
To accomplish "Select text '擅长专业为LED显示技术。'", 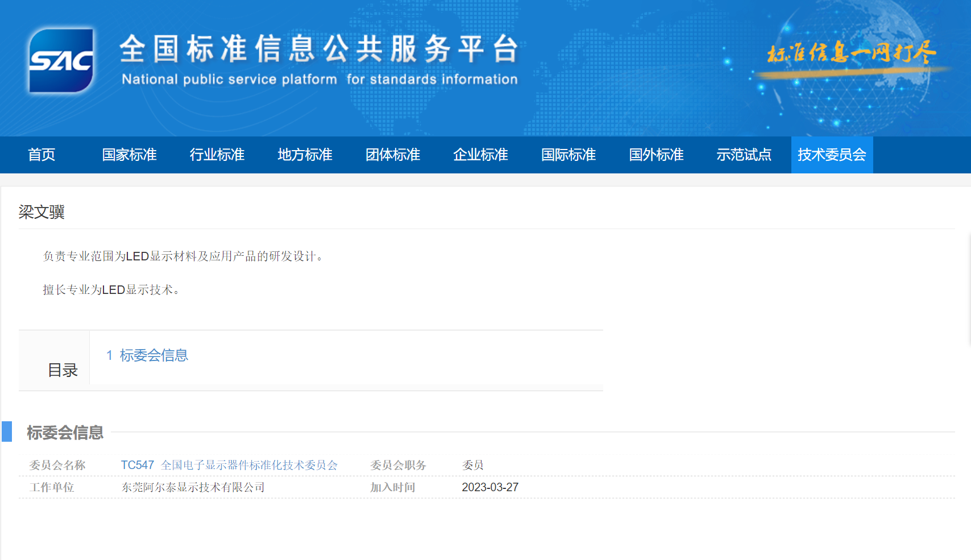I will (x=113, y=290).
